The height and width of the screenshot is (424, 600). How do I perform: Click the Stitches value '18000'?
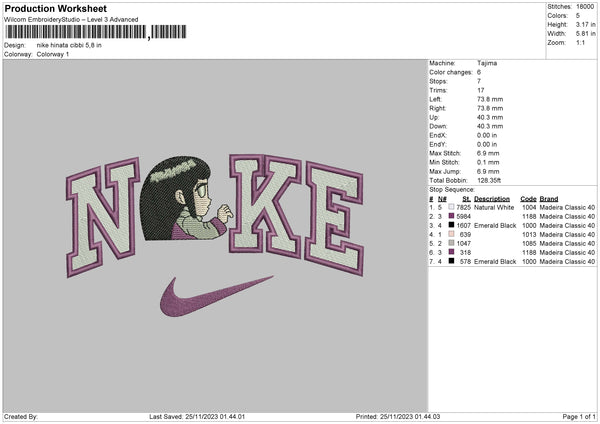click(585, 7)
